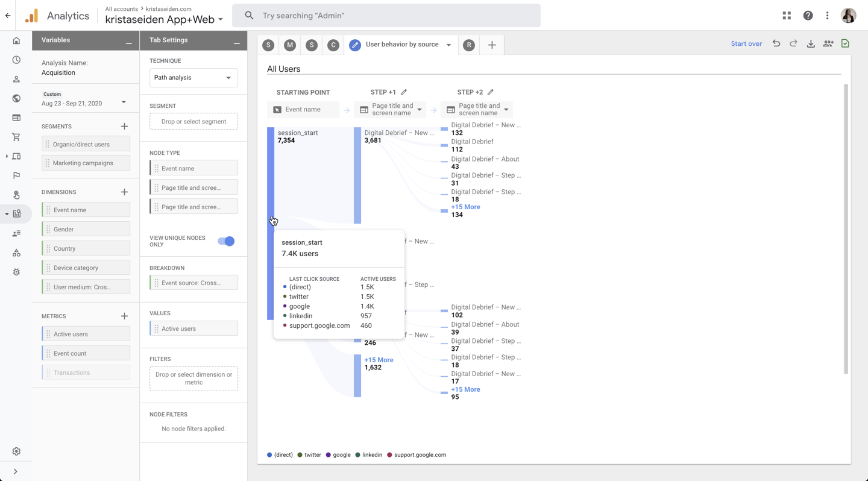Go to Home in the left navigation
The height and width of the screenshot is (481, 868).
click(x=16, y=41)
